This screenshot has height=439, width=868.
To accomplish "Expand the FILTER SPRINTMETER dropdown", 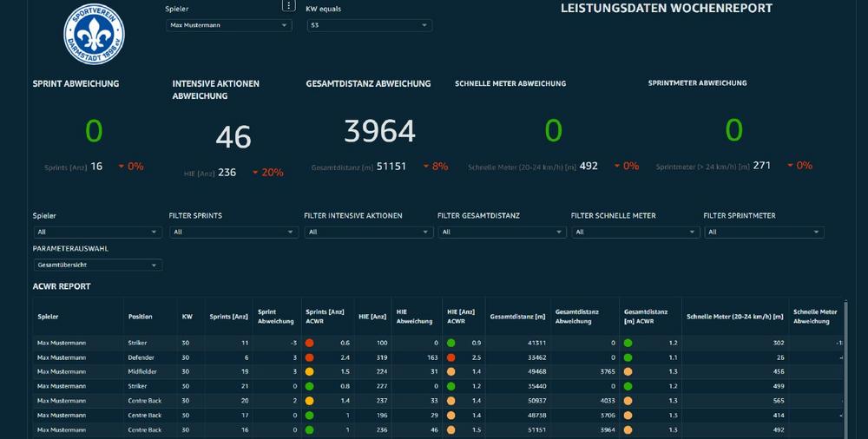I will click(764, 233).
